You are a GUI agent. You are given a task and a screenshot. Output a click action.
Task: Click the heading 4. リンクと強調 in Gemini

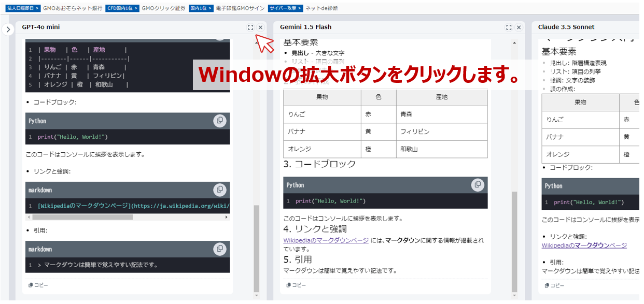pos(315,229)
